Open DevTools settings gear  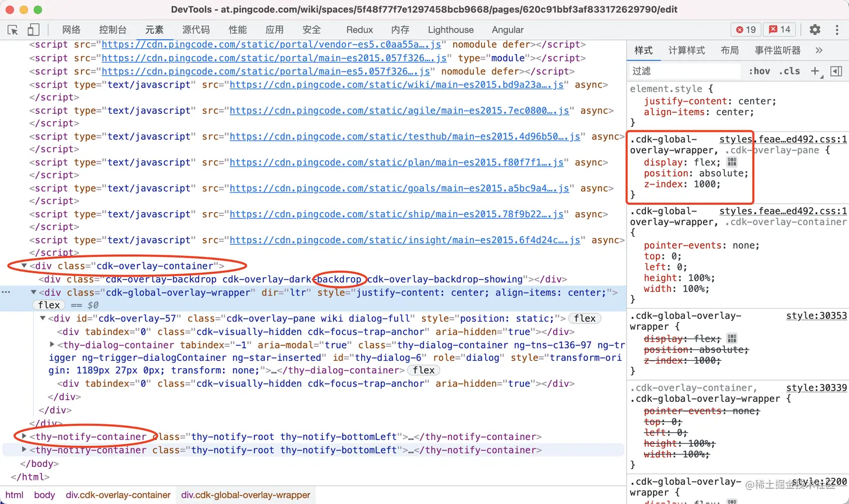(815, 30)
